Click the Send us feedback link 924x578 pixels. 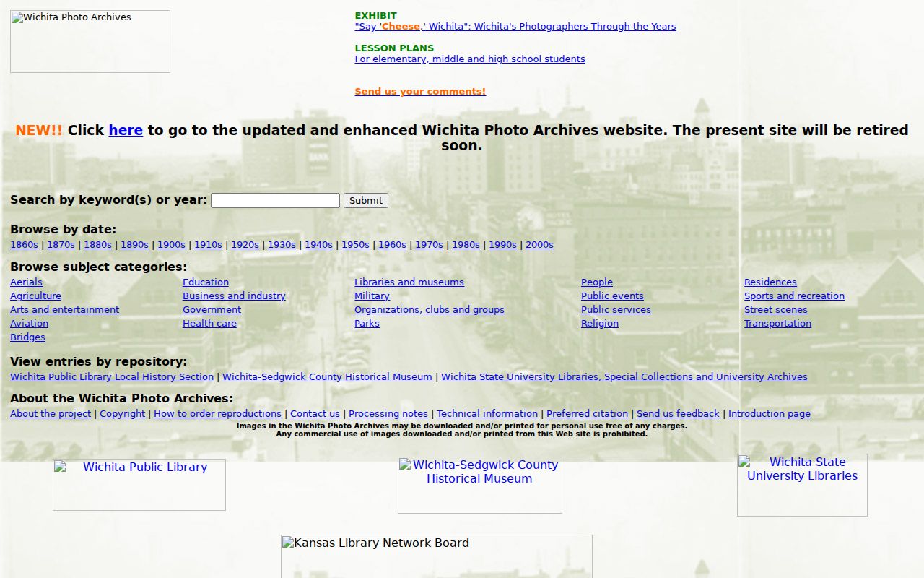678,414
